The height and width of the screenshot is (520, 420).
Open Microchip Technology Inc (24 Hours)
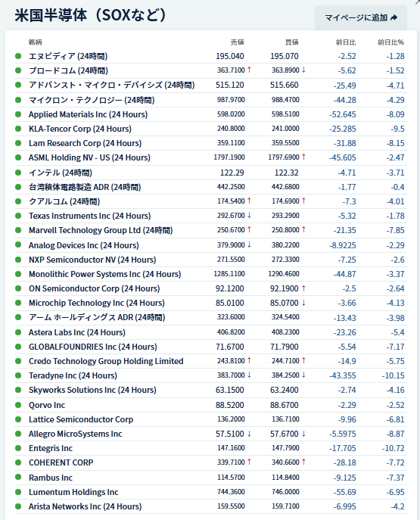tap(97, 303)
